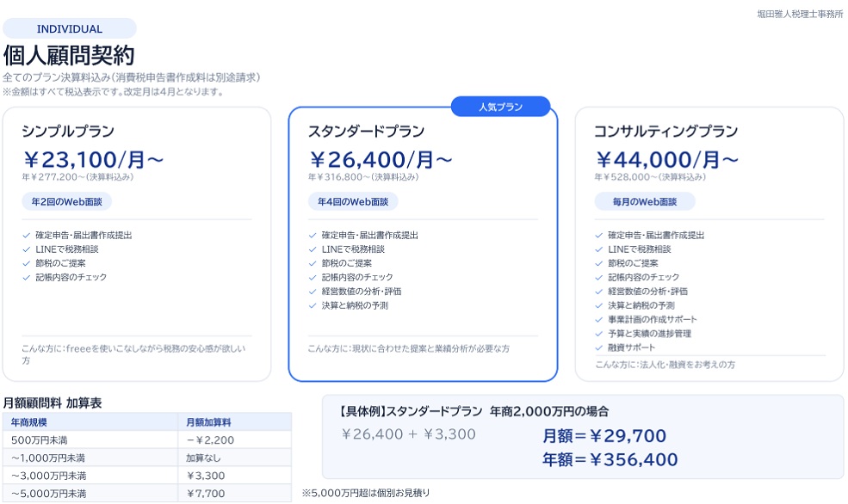Click the checkmark beside 融資サポート
The image size is (848, 504).
(598, 347)
